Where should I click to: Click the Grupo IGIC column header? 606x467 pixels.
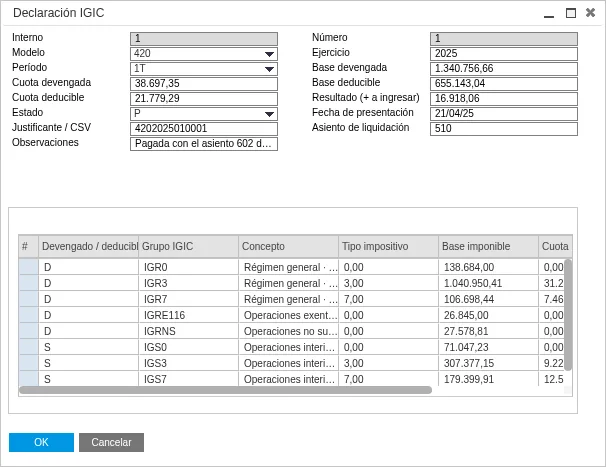point(189,247)
